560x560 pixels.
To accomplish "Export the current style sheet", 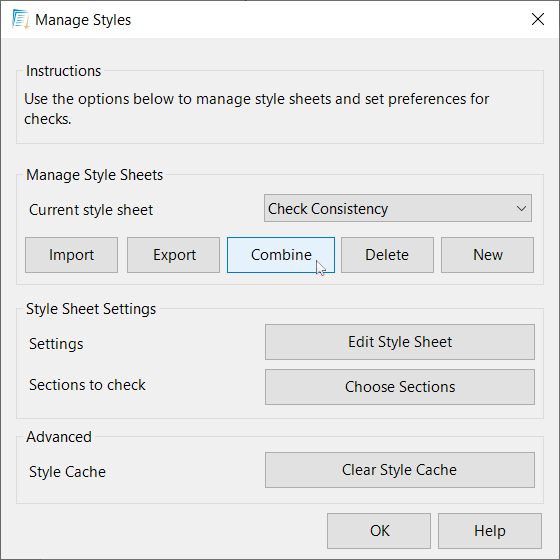I will pyautogui.click(x=174, y=255).
